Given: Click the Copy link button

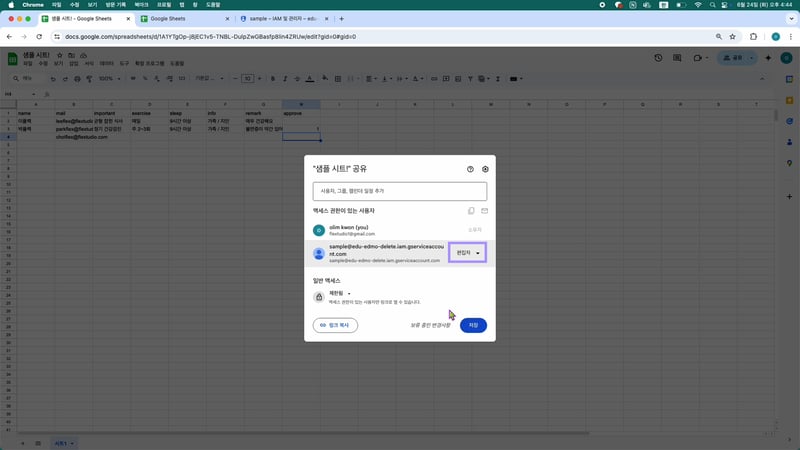Looking at the screenshot, I should 335,325.
